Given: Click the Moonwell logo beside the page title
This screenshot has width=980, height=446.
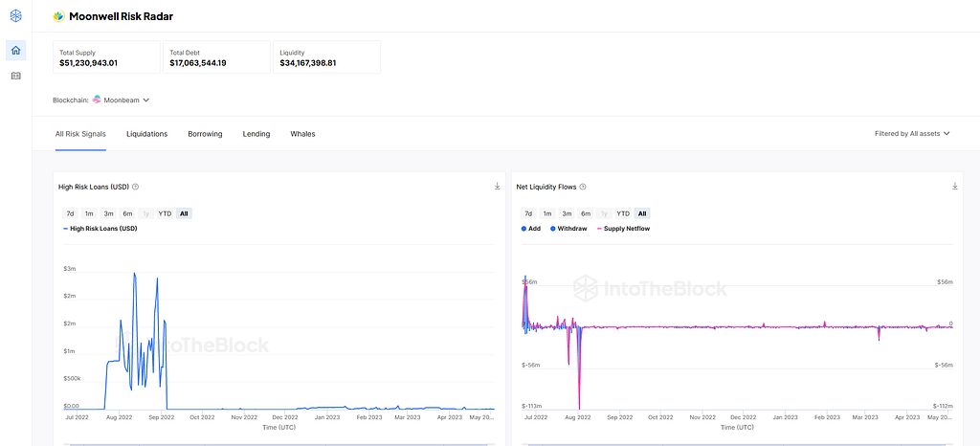Looking at the screenshot, I should click(59, 16).
